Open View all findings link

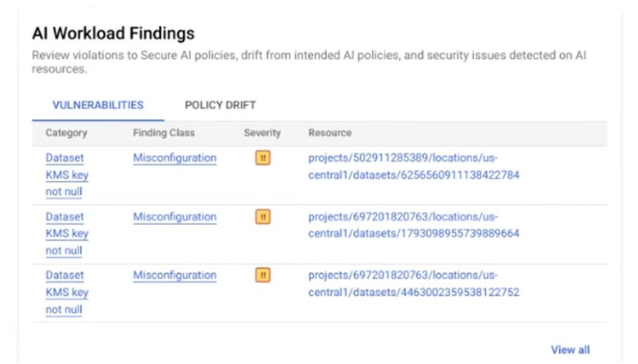(569, 350)
